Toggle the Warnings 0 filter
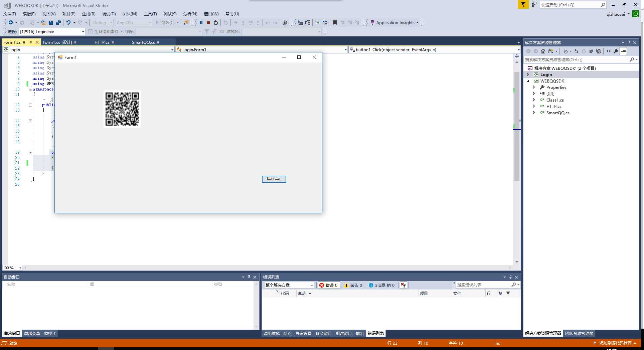The width and height of the screenshot is (644, 350). [x=353, y=285]
